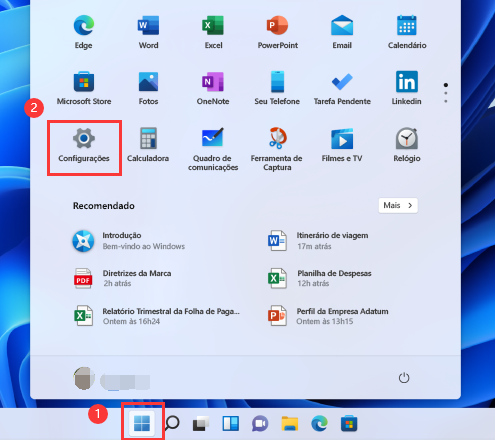Open the Calendário app

[407, 32]
